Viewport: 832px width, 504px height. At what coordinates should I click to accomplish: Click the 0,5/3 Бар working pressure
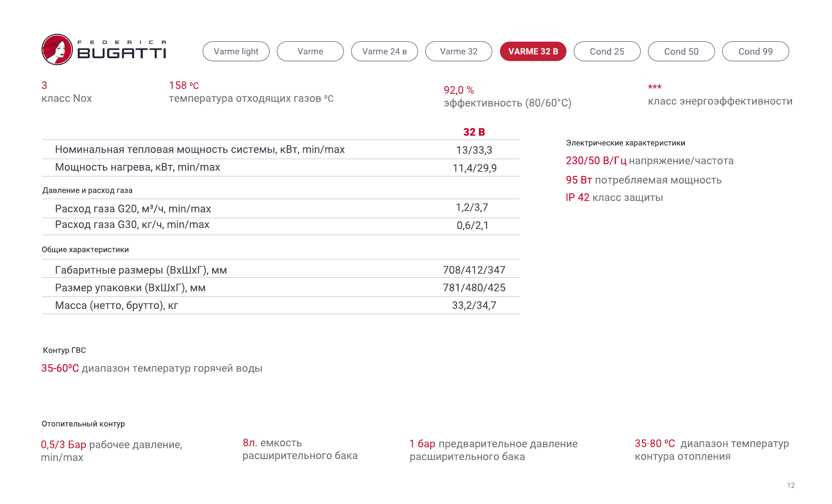click(x=64, y=445)
